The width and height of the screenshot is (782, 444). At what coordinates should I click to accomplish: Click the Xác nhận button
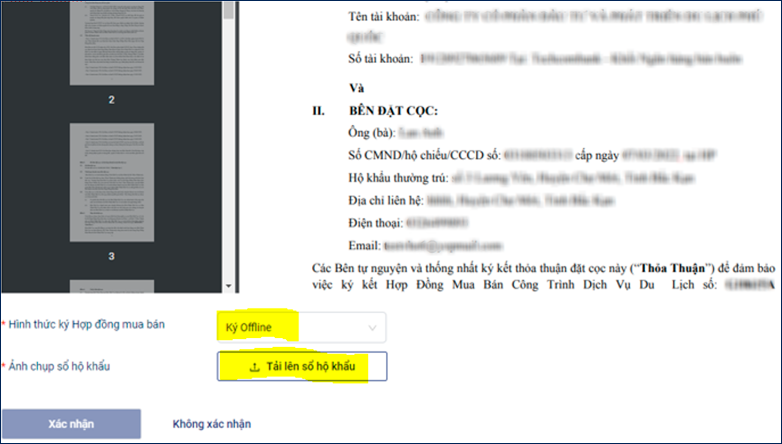71,424
